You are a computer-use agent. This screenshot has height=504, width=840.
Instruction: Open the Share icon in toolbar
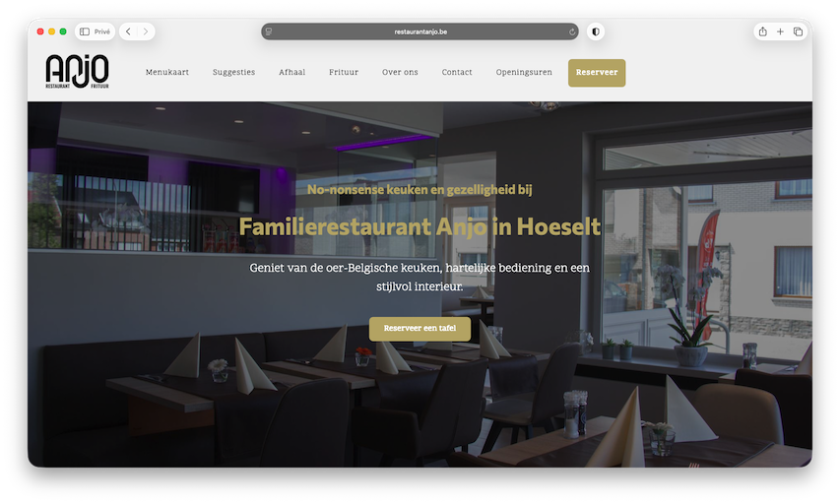(762, 31)
